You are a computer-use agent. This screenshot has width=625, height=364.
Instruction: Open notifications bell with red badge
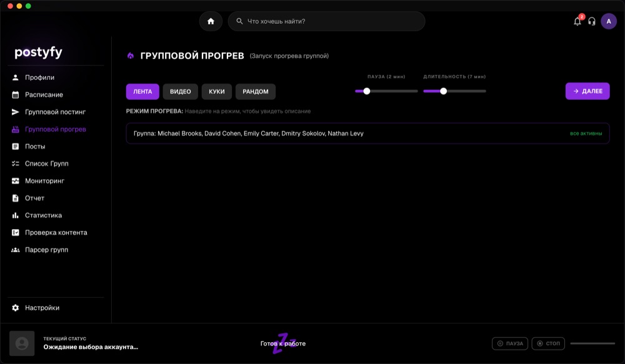[x=577, y=21]
